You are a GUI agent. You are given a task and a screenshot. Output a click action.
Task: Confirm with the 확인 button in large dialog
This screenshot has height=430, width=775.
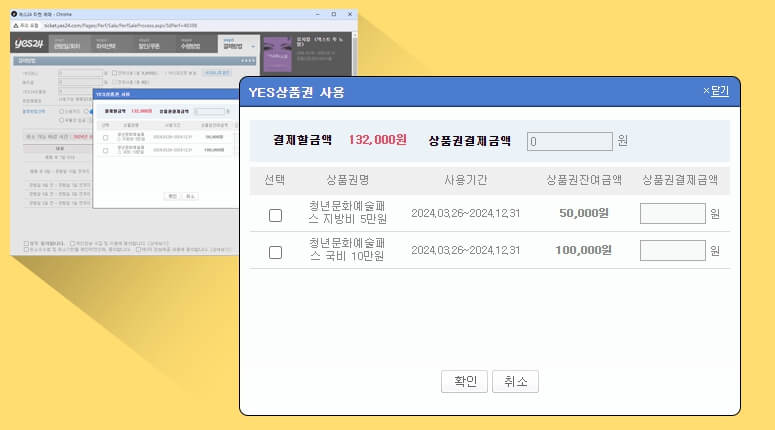464,382
